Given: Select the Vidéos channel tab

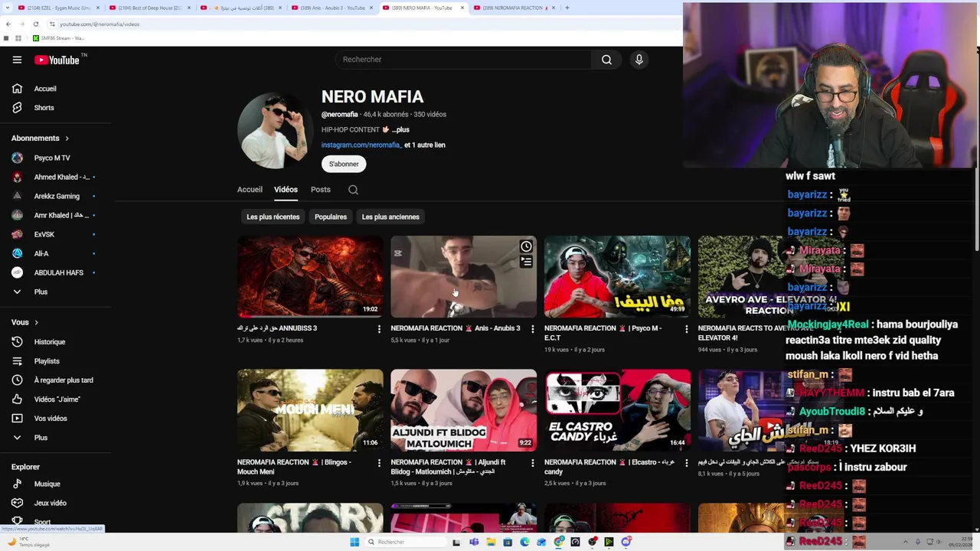Looking at the screenshot, I should (x=286, y=190).
